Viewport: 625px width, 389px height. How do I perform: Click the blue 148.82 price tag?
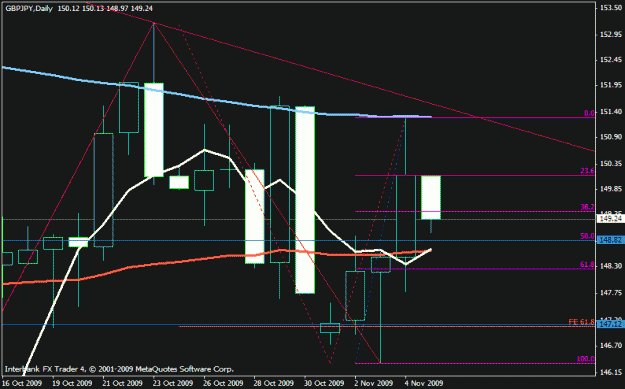611,240
